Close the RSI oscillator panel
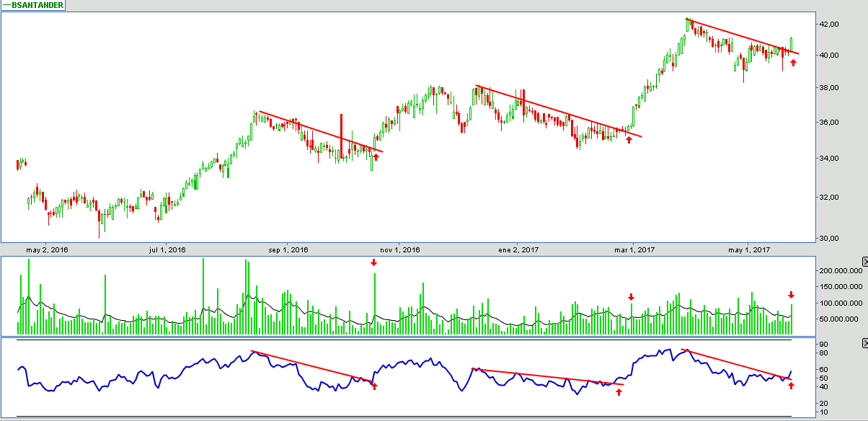The height and width of the screenshot is (421, 868). (864, 342)
